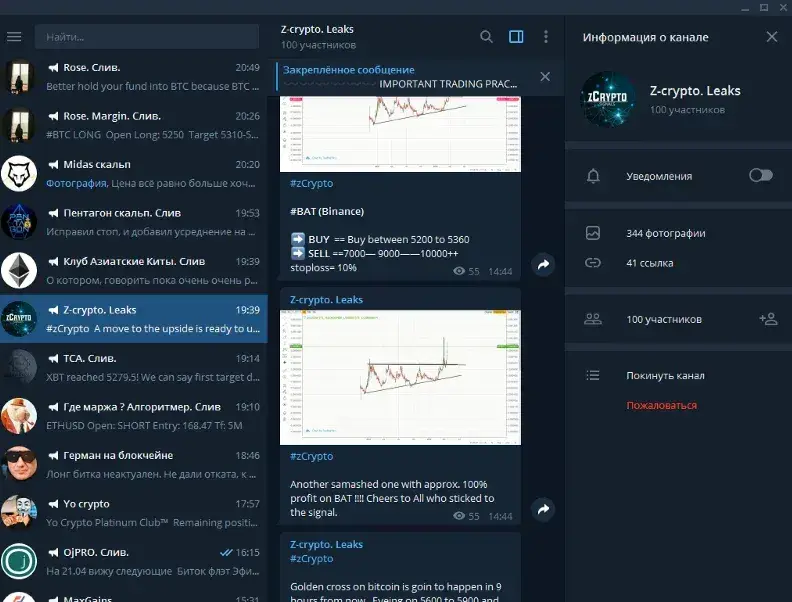Click the Rose. Margin. Слив. avatar
This screenshot has height=602, width=792.
tap(19, 125)
